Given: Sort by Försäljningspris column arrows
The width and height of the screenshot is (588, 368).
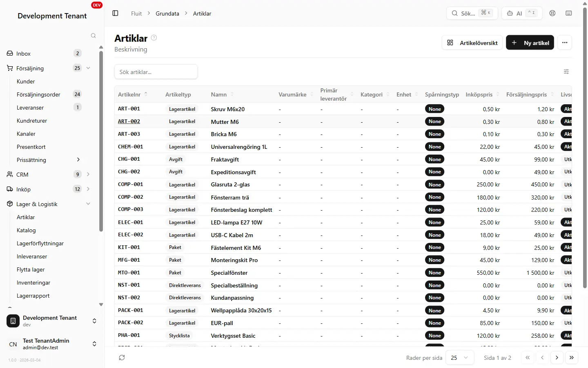Looking at the screenshot, I should point(552,94).
